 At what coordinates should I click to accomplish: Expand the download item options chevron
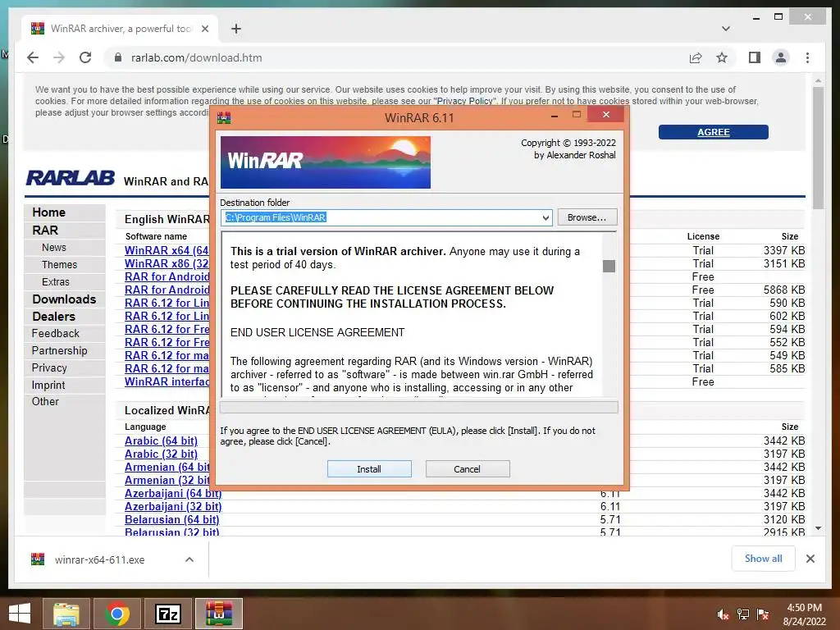click(189, 559)
